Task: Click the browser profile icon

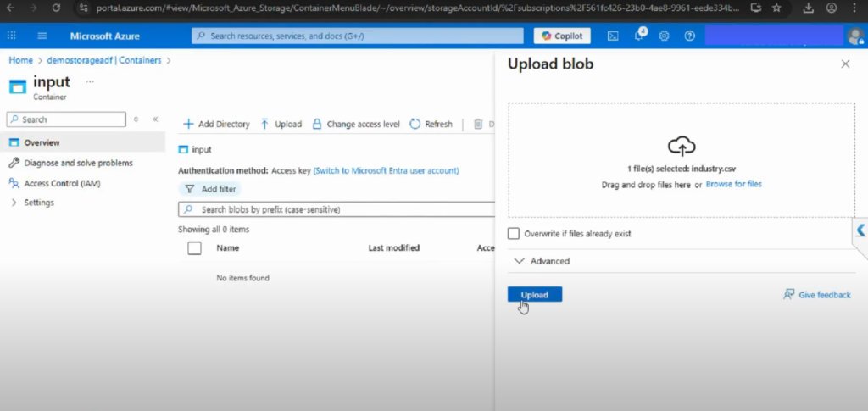Action: tap(831, 8)
